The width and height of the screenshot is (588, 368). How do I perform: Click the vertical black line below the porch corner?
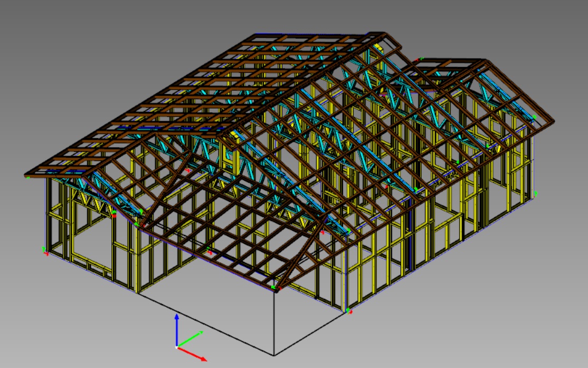[x=273, y=322]
